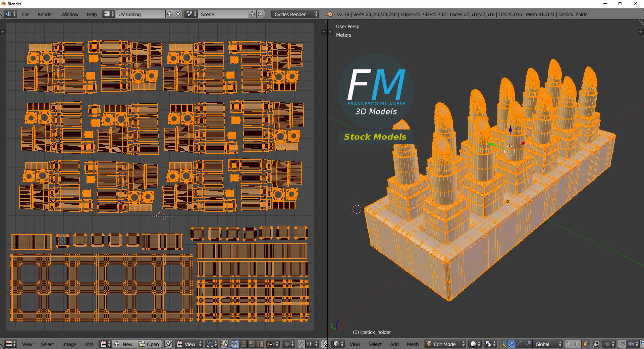Image resolution: width=644 pixels, height=349 pixels.
Task: Open the Global orientation dropdown
Action: pyautogui.click(x=548, y=344)
